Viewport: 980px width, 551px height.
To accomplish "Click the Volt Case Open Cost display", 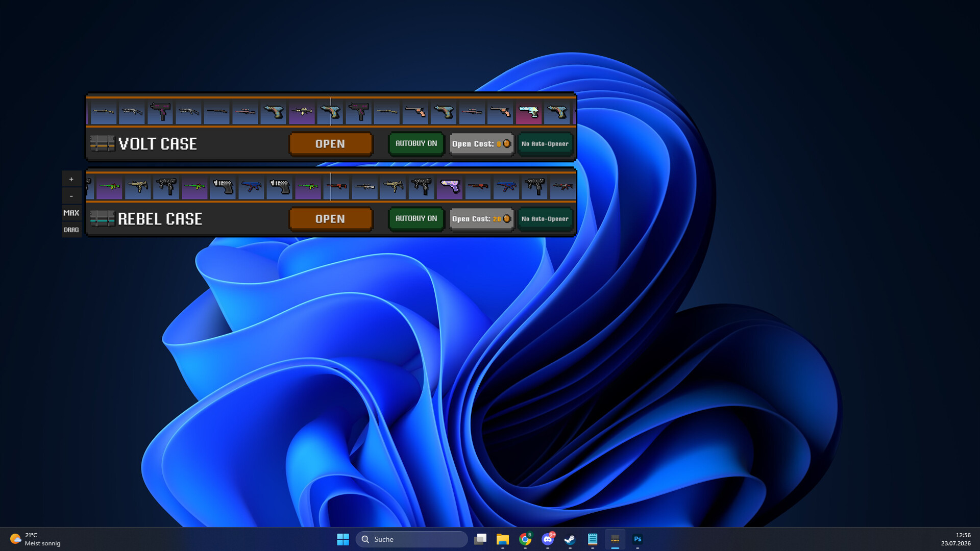I will [481, 144].
